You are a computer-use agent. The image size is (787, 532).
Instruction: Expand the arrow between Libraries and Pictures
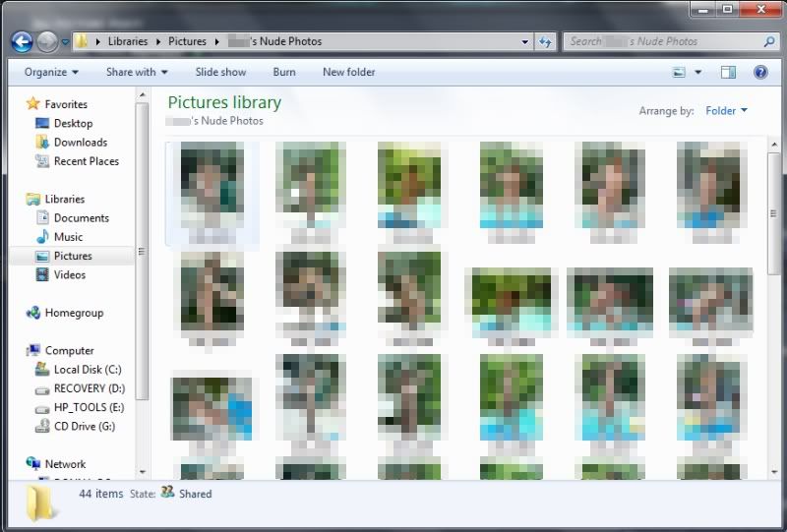coord(158,41)
